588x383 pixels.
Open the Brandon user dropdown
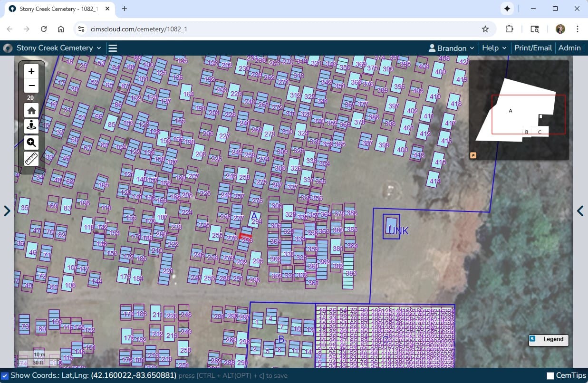click(451, 48)
